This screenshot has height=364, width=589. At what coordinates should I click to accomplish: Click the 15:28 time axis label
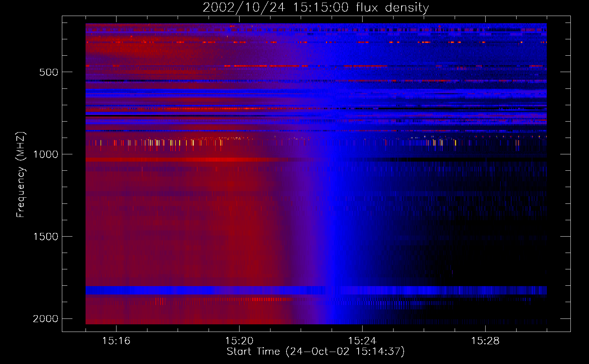click(485, 341)
